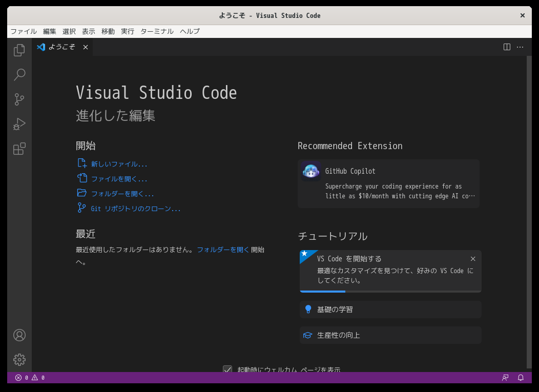The image size is (539, 392).
Task: Click フォルダーを開く link in 最近 section
Action: [x=223, y=250]
